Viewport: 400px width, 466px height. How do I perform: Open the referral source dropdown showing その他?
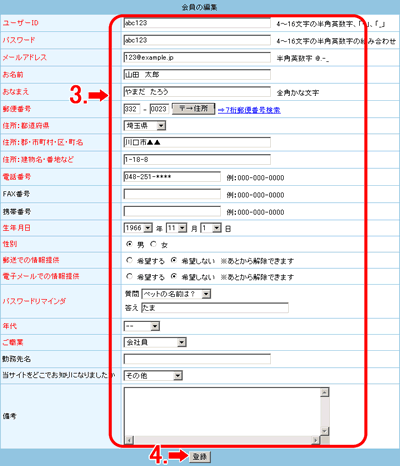153,376
